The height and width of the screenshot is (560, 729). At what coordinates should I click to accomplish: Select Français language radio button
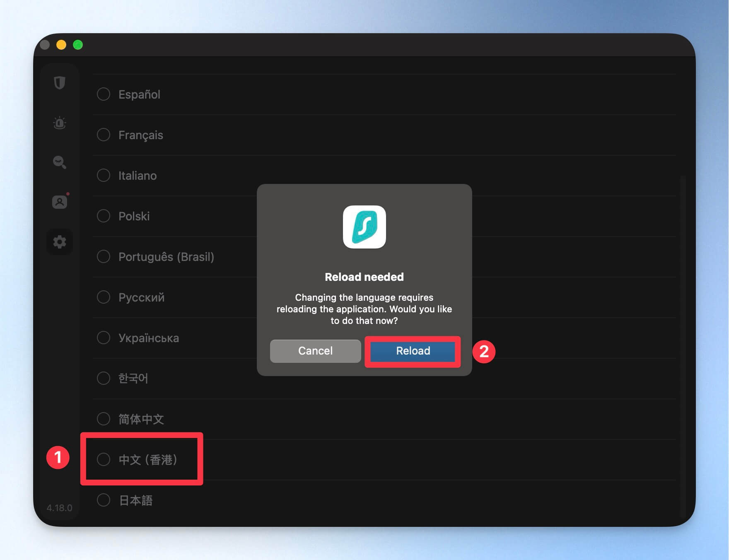104,135
